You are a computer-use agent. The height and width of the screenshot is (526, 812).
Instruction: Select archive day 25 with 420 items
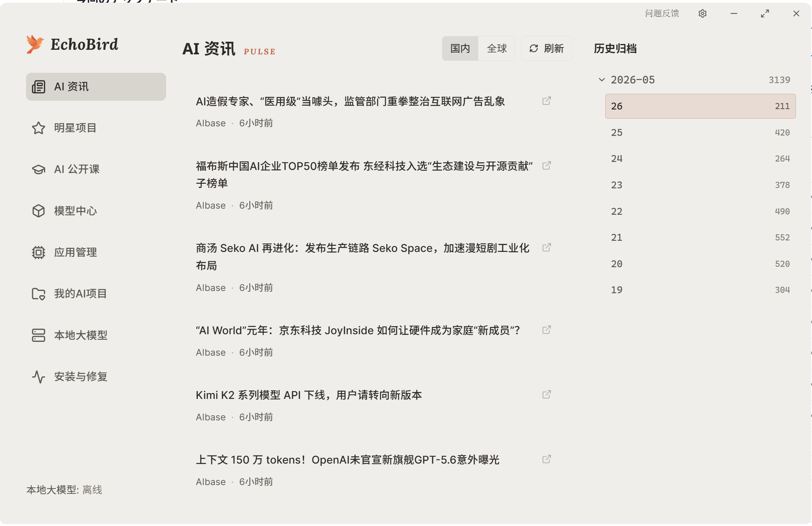pyautogui.click(x=700, y=132)
